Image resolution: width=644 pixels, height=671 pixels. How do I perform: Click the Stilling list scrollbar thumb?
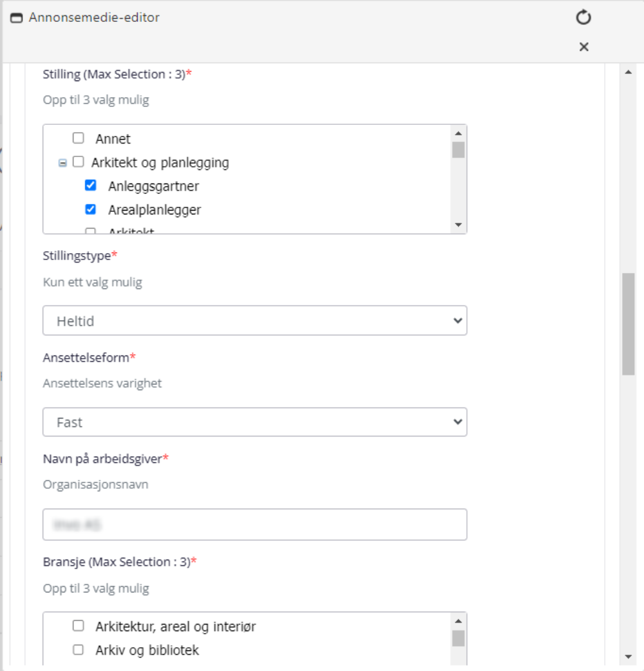pyautogui.click(x=459, y=150)
